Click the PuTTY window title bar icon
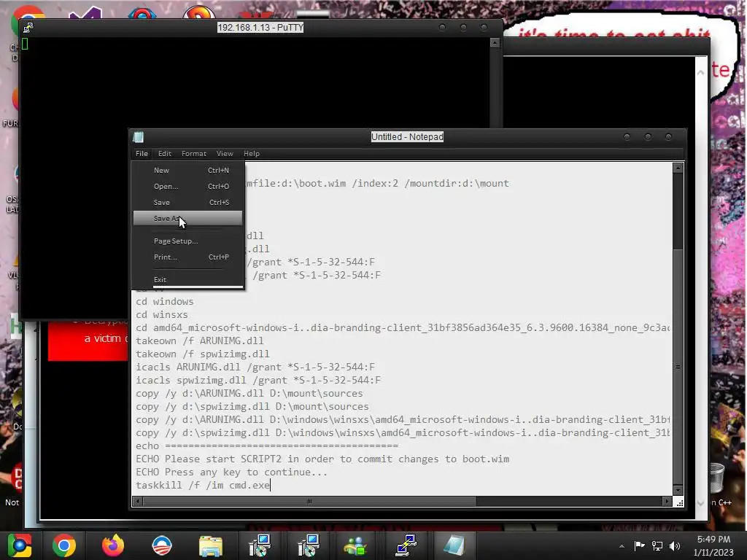This screenshot has height=560, width=747. 28,28
